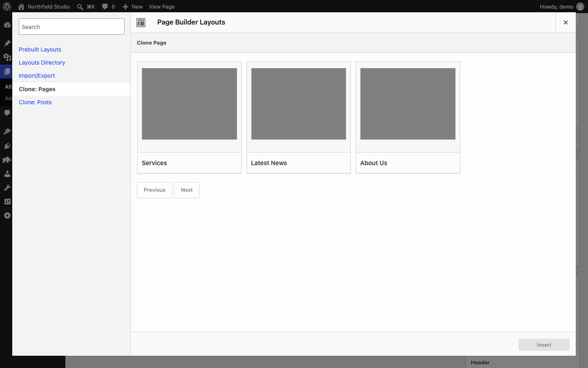Viewport: 588px width, 368px height.
Task: Select the Services page thumbnail
Action: pyautogui.click(x=189, y=104)
